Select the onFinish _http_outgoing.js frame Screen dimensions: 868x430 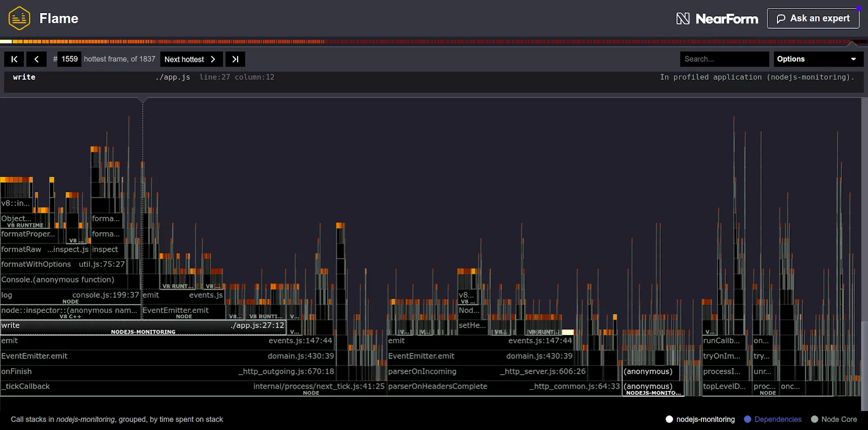[168, 372]
